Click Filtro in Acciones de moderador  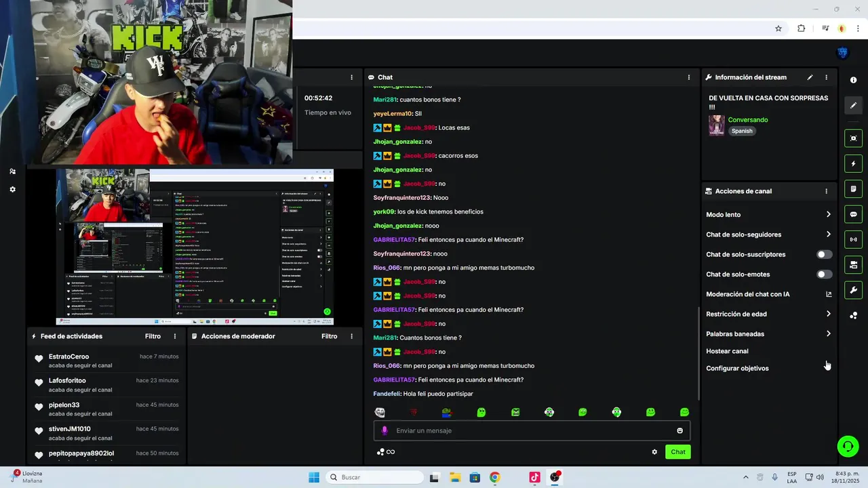pos(329,336)
